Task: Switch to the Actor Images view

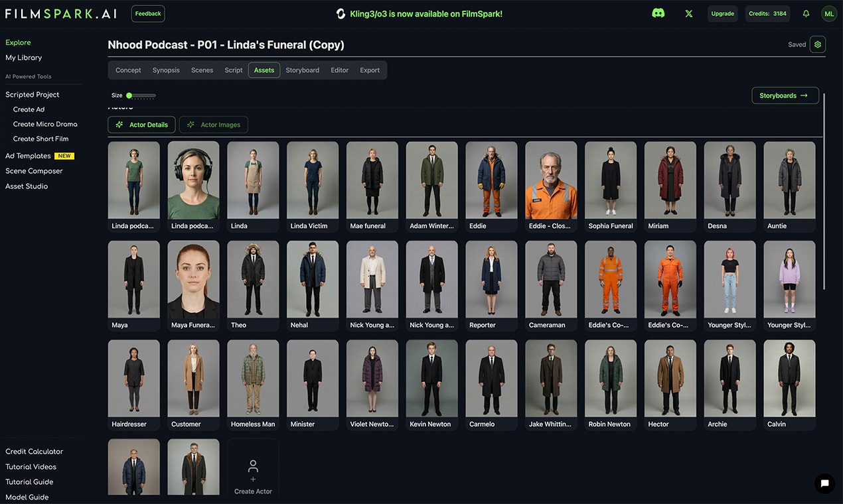Action: [213, 124]
